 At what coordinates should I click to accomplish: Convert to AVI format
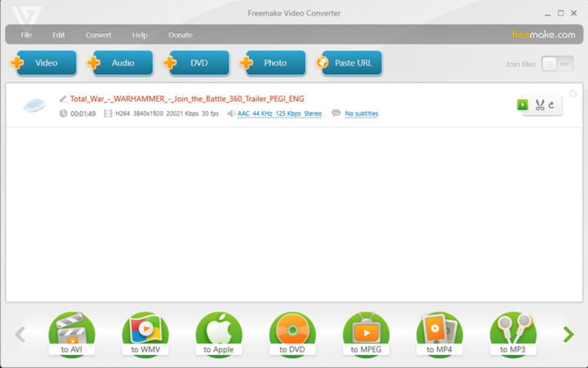[x=72, y=334]
